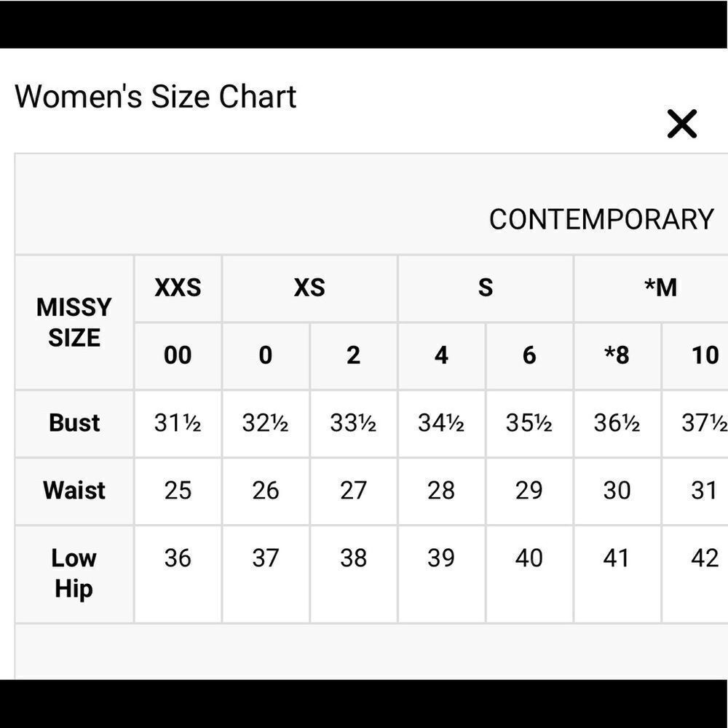
Task: Select the Waist row label
Action: click(74, 491)
